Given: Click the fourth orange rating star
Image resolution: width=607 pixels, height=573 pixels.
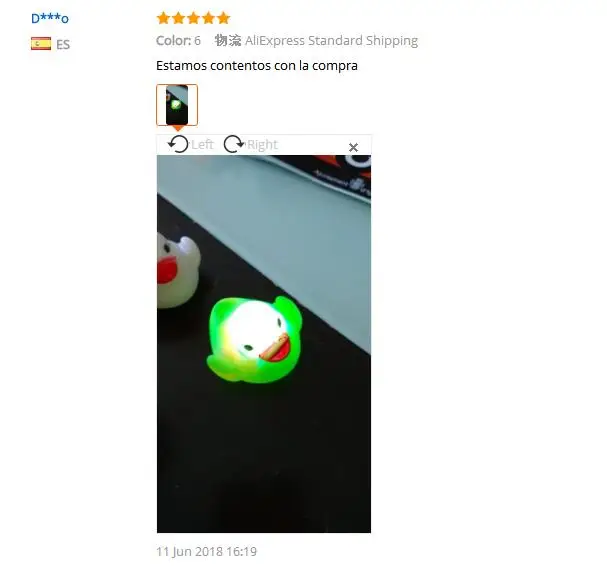Looking at the screenshot, I should pos(208,18).
